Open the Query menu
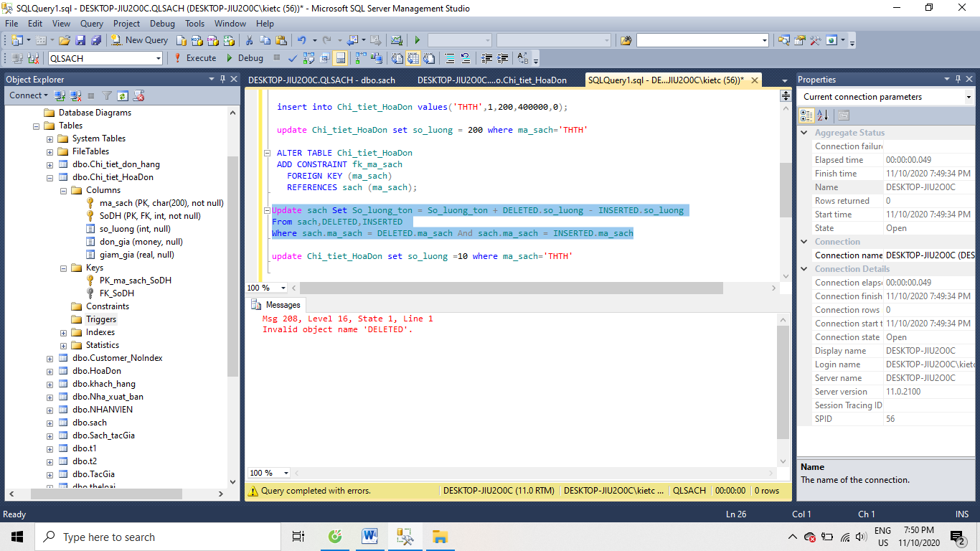The height and width of the screenshot is (551, 980). coord(92,24)
